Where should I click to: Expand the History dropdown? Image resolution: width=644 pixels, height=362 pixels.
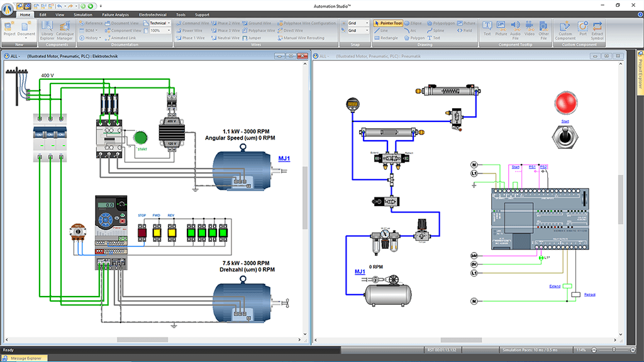pos(92,38)
